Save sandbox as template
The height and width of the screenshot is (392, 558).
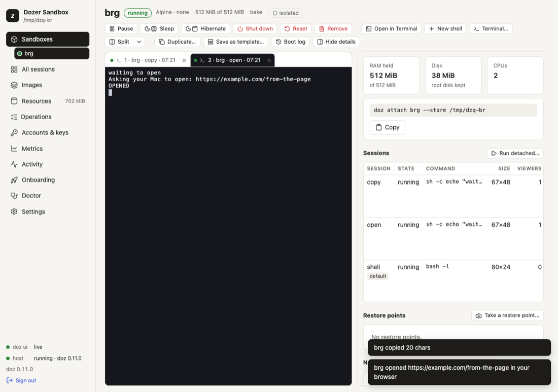tap(236, 42)
